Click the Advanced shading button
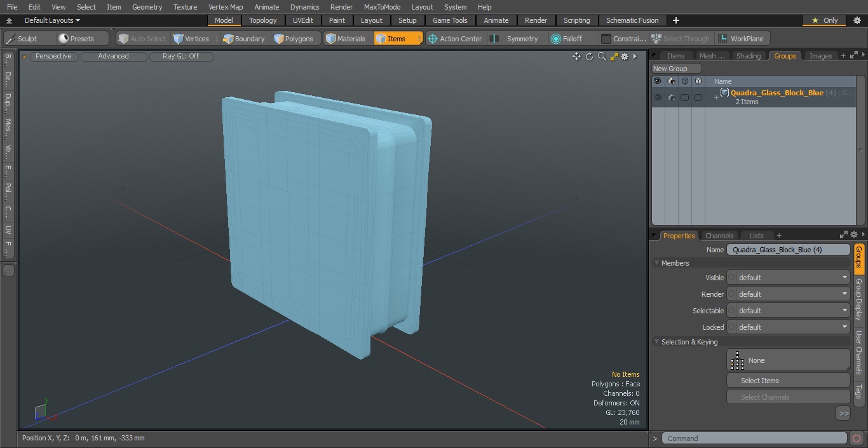868x448 pixels. tap(114, 57)
